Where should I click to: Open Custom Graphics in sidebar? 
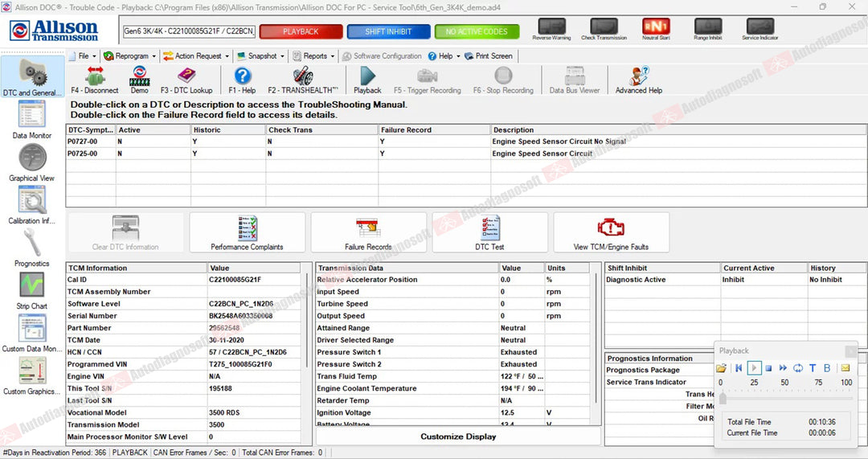click(x=32, y=375)
